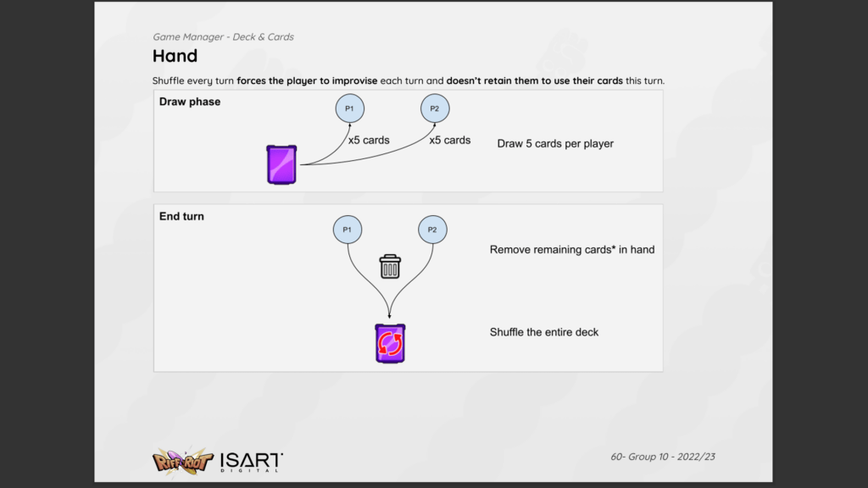
Task: Select the P1 circle in Draw phase
Action: 348,108
